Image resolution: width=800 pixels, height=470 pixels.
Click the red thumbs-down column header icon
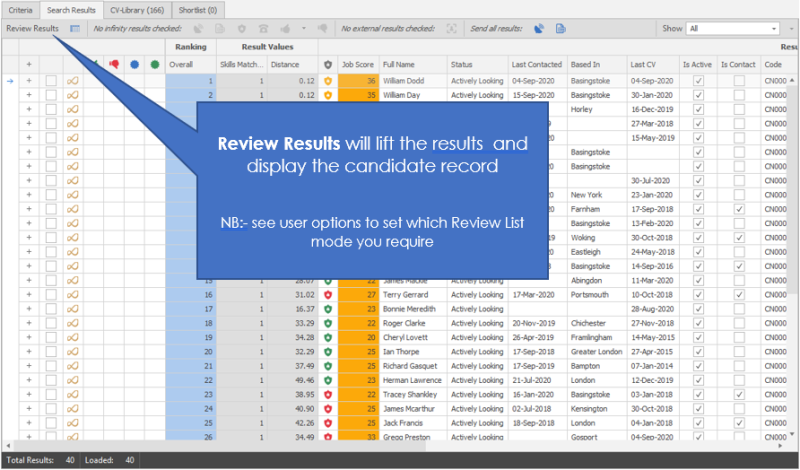pyautogui.click(x=113, y=64)
